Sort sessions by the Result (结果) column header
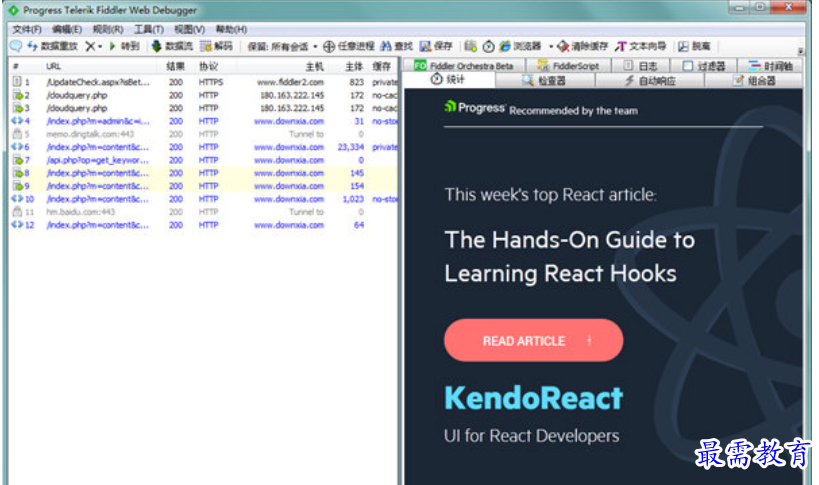The image size is (819, 485). 176,66
